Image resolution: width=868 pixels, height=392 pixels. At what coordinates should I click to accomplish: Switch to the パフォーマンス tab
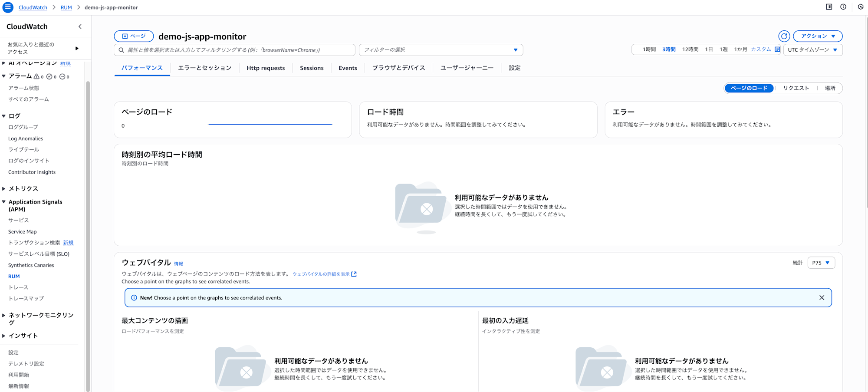click(142, 68)
